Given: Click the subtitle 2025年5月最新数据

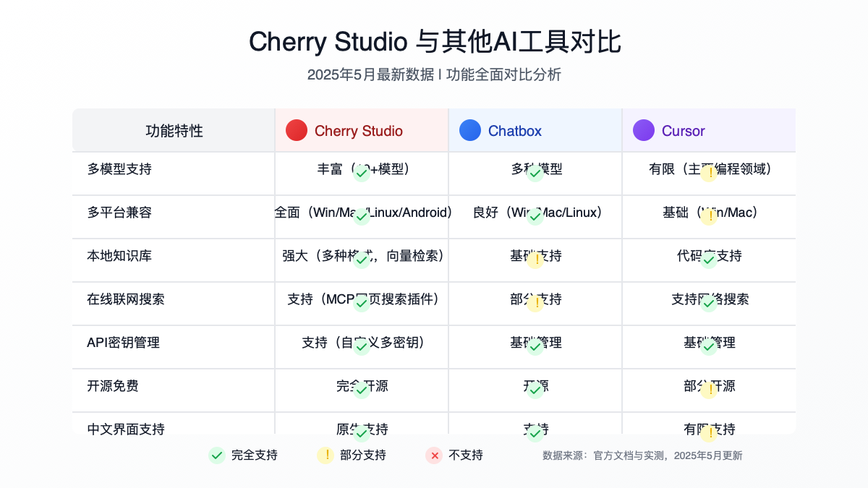Looking at the screenshot, I should 370,74.
